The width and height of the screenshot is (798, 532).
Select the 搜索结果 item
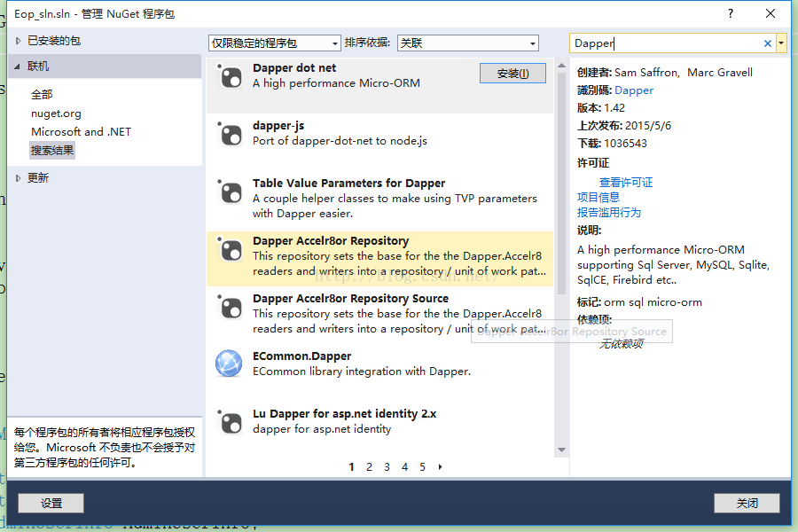[52, 151]
